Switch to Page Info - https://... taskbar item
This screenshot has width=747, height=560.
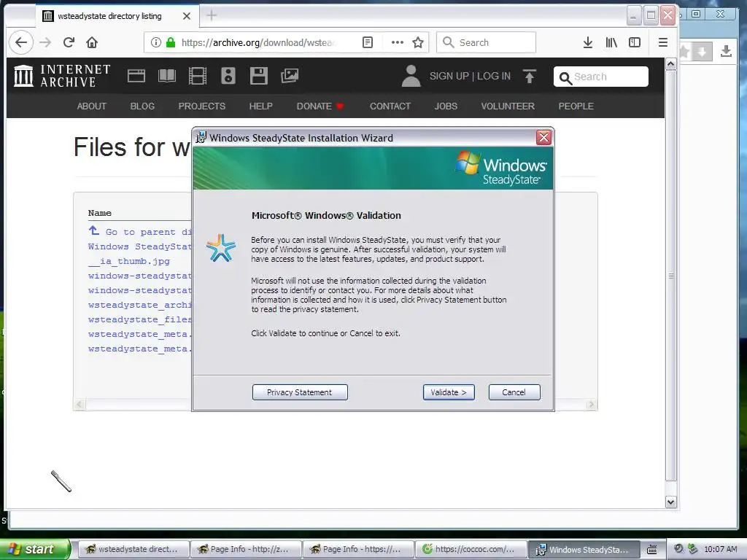click(357, 549)
